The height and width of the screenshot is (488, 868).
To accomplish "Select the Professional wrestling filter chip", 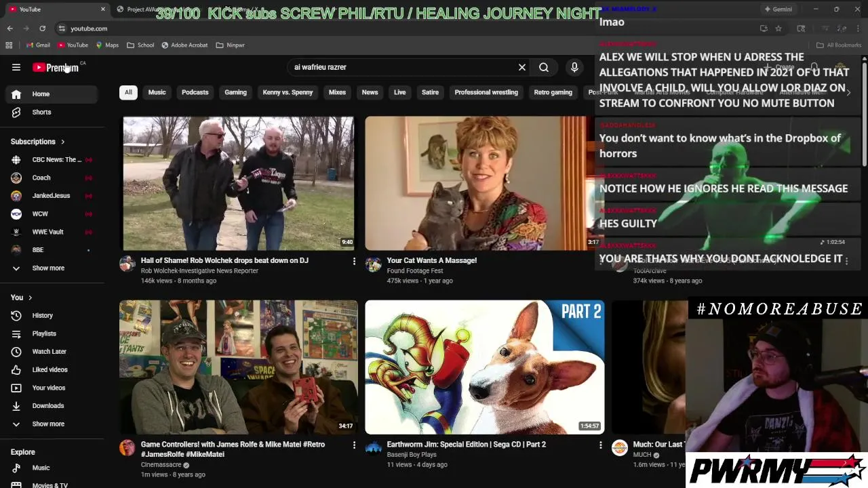I will [486, 92].
